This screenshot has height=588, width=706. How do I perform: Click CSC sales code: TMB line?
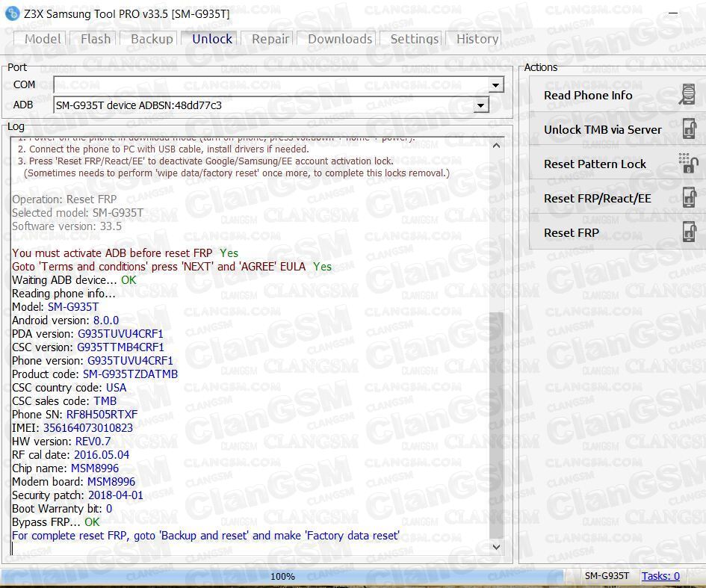[x=64, y=401]
